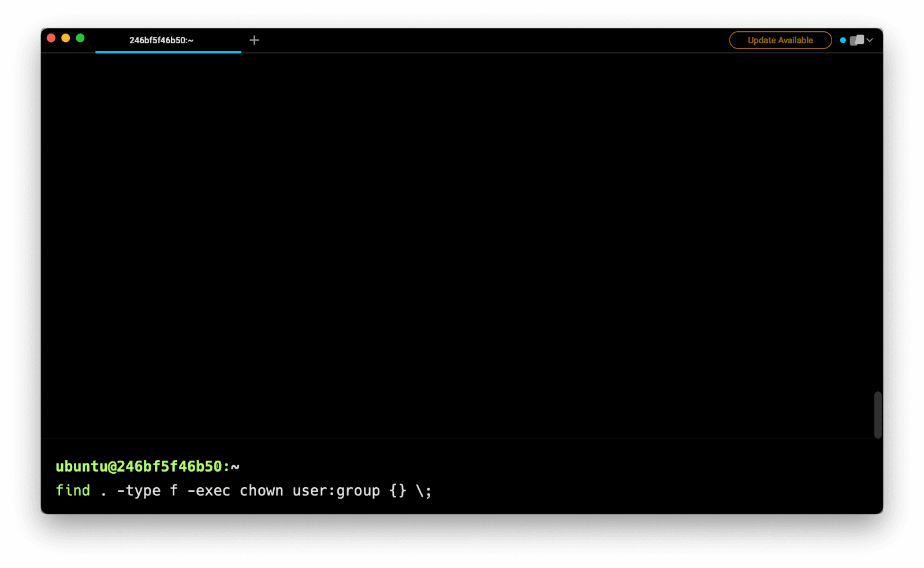Click 'user:group' argument in the command
Viewport: 924px width, 568px height.
336,491
